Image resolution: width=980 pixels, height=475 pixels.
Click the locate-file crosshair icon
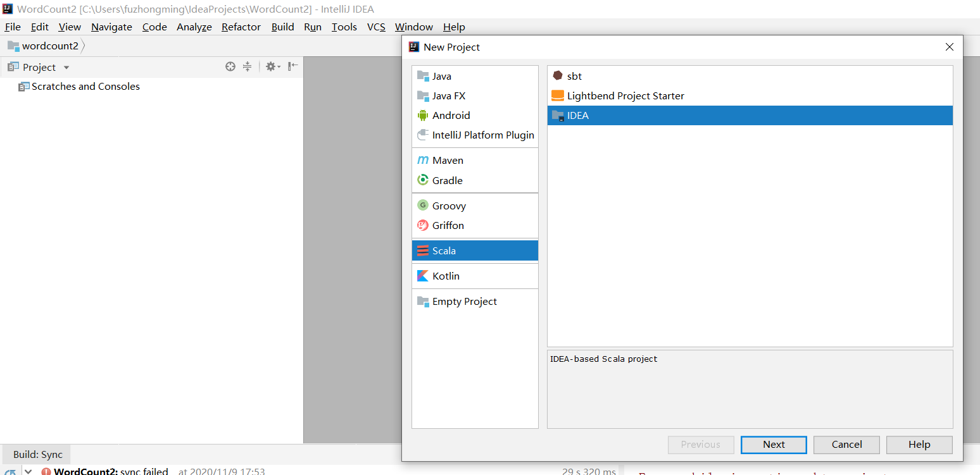[x=230, y=66]
